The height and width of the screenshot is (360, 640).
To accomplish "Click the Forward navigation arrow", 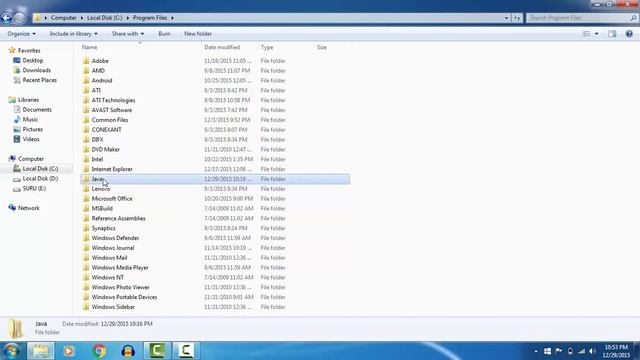I will point(19,18).
